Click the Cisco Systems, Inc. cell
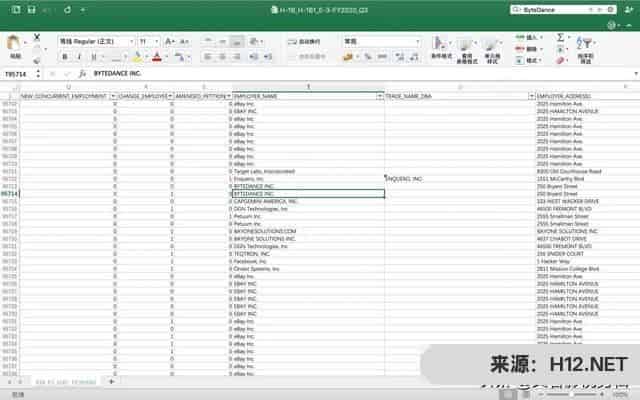 click(x=308, y=269)
